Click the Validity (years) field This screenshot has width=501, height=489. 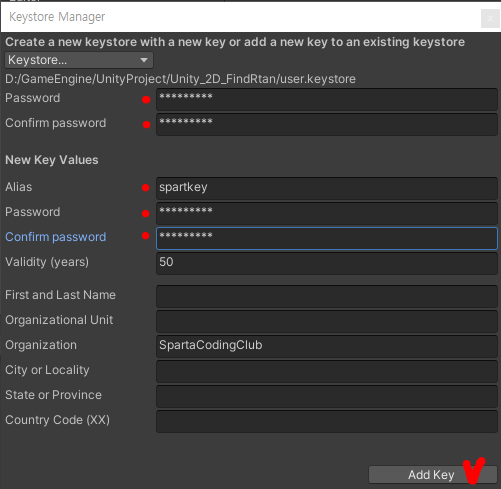[x=327, y=263]
